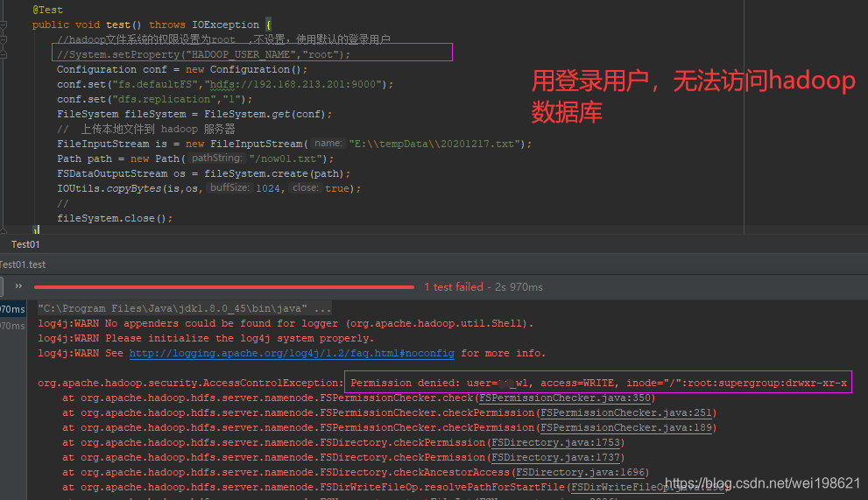Open the Test01 breadcrumb below the editor
The height and width of the screenshot is (500, 868).
[25, 244]
